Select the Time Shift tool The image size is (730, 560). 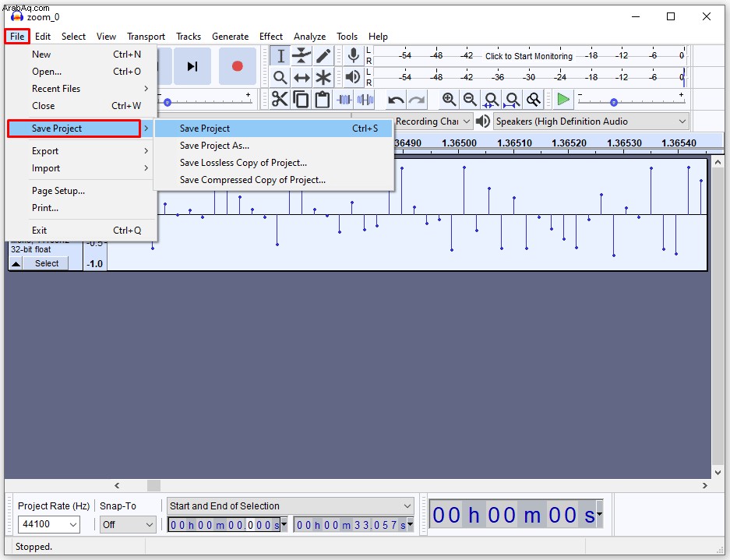302,77
